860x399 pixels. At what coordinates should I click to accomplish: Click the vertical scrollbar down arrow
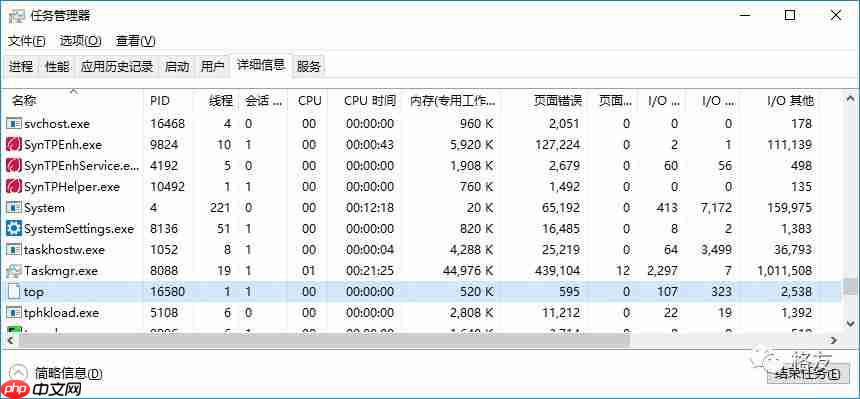coord(850,324)
